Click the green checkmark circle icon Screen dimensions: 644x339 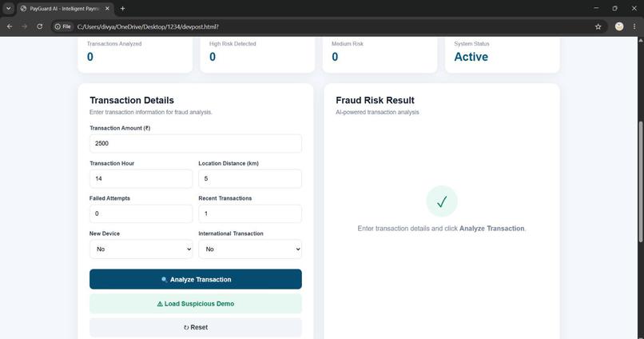[442, 201]
